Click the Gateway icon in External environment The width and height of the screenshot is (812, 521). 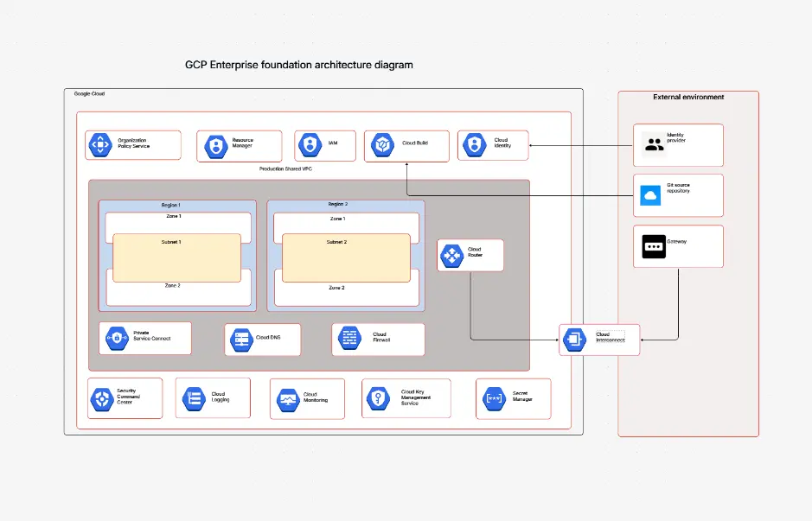(x=655, y=245)
